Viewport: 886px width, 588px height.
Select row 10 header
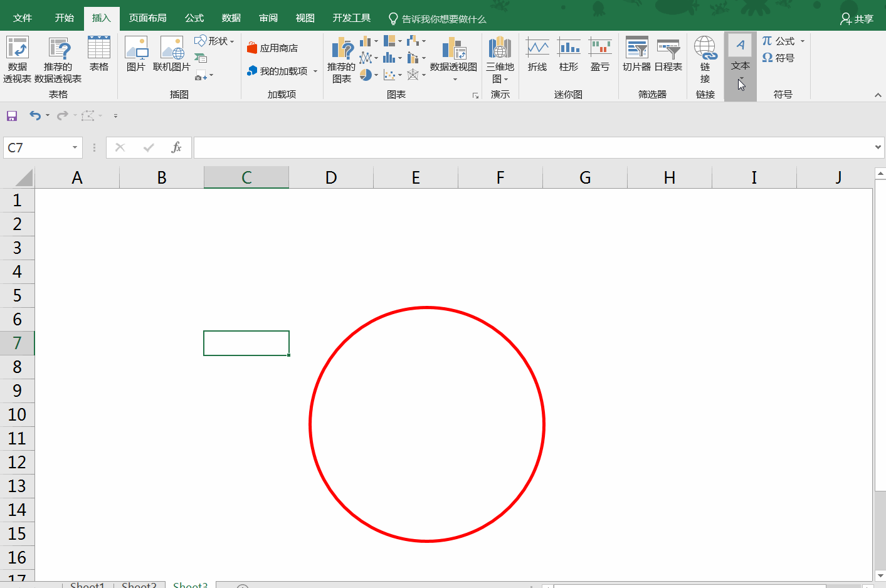tap(17, 414)
